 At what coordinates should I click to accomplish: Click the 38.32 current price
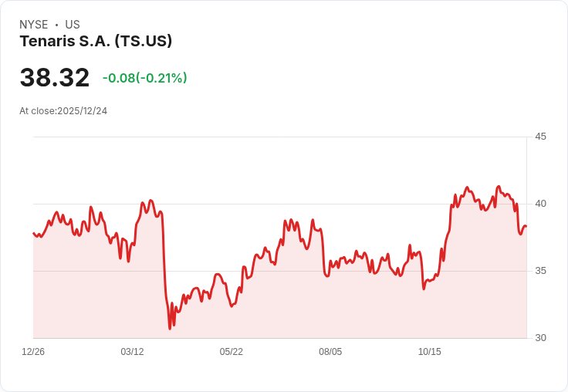tap(55, 78)
